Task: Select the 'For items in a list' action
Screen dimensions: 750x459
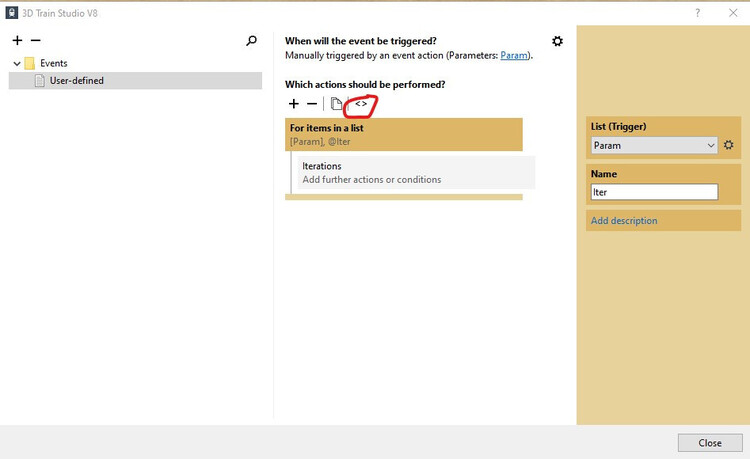Action: pyautogui.click(x=403, y=134)
